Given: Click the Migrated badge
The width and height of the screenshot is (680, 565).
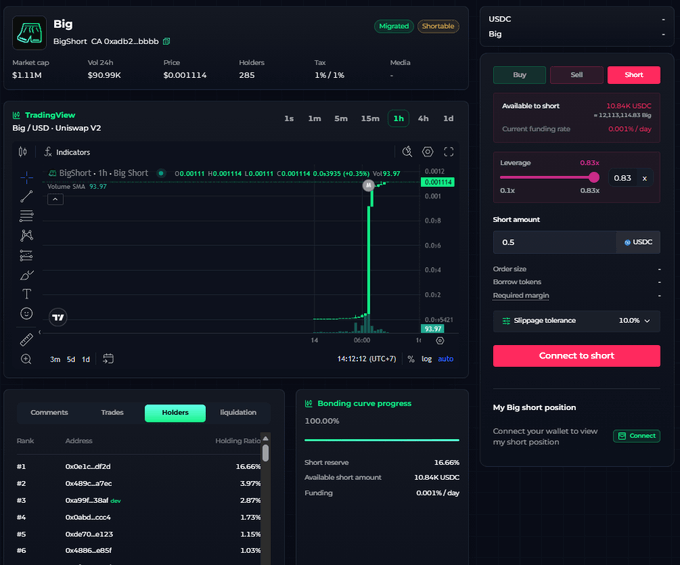Looking at the screenshot, I should pos(394,26).
